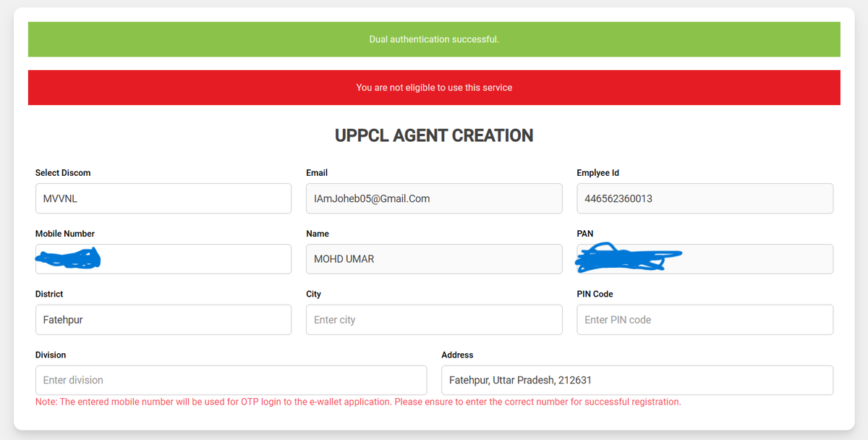Click the Name field containing MOHD UMAR
Viewport: 868px width, 440px height.
coord(434,259)
